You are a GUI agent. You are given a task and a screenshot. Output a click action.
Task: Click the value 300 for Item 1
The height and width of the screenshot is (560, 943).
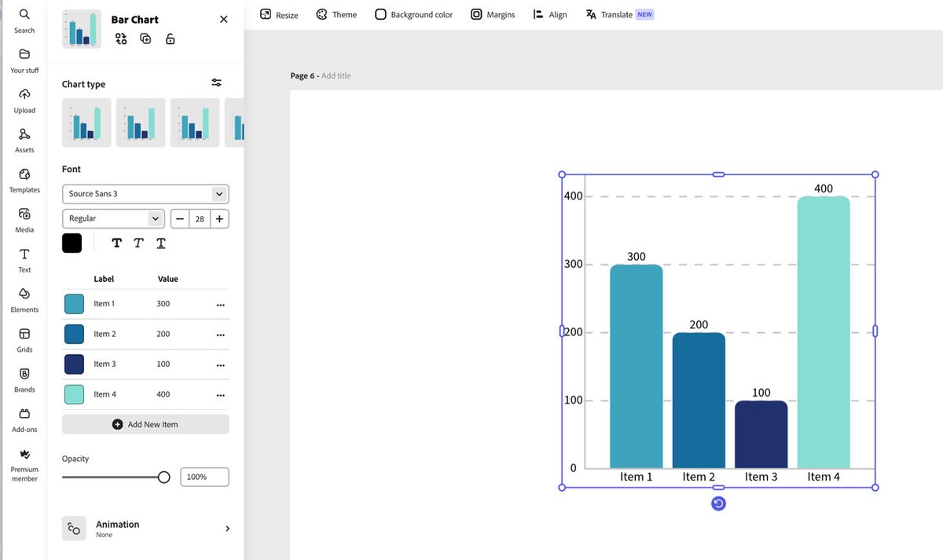163,304
